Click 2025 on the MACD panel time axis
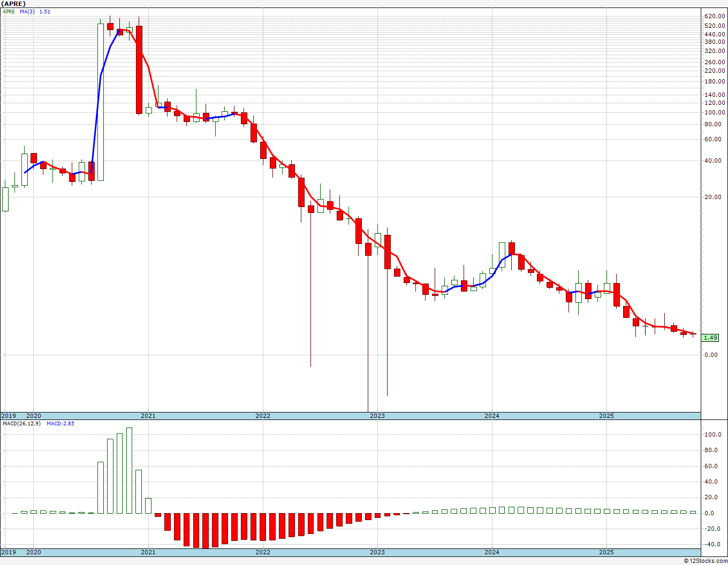The width and height of the screenshot is (728, 565). (606, 552)
